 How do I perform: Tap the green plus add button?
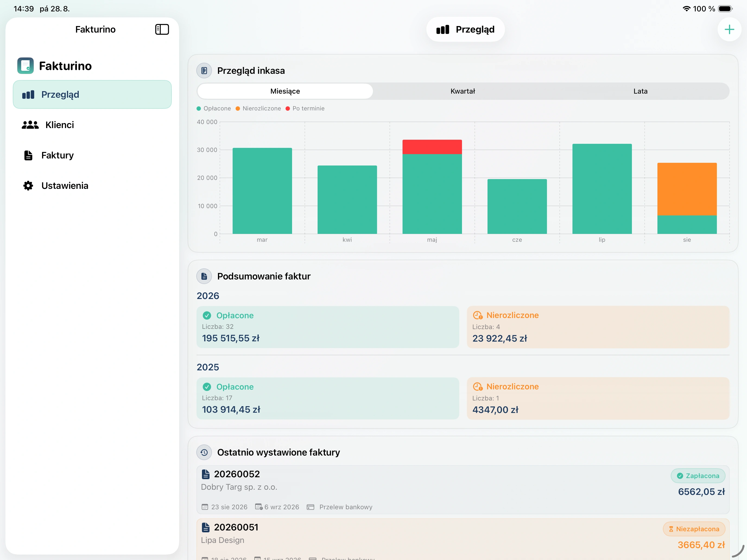729,29
